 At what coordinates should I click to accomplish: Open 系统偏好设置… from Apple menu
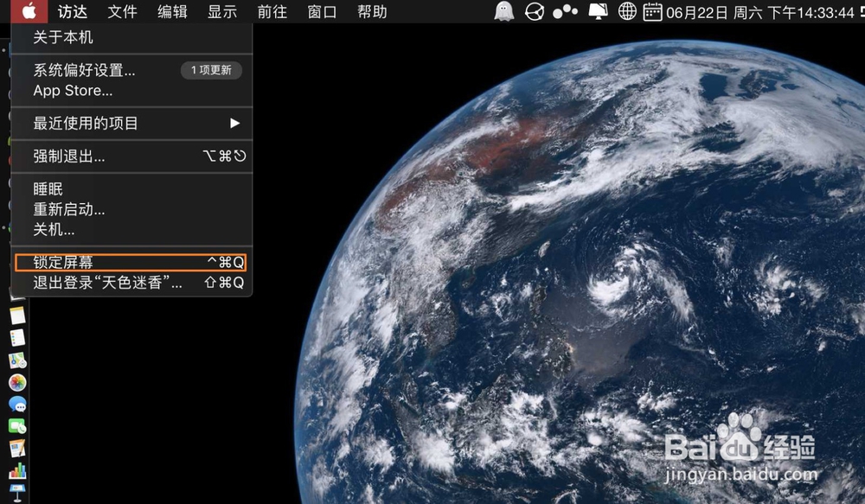point(84,71)
